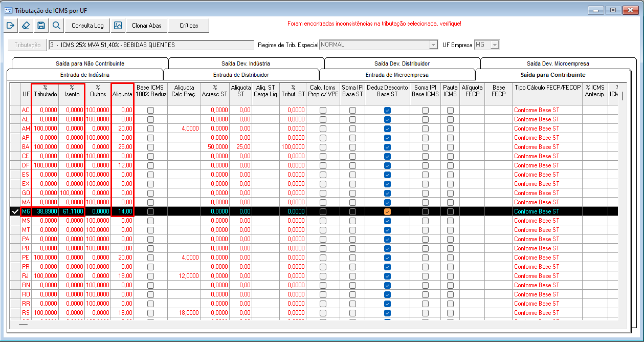Click the floppy disk save icon
Viewport: 644px width, 342px height.
click(x=41, y=26)
